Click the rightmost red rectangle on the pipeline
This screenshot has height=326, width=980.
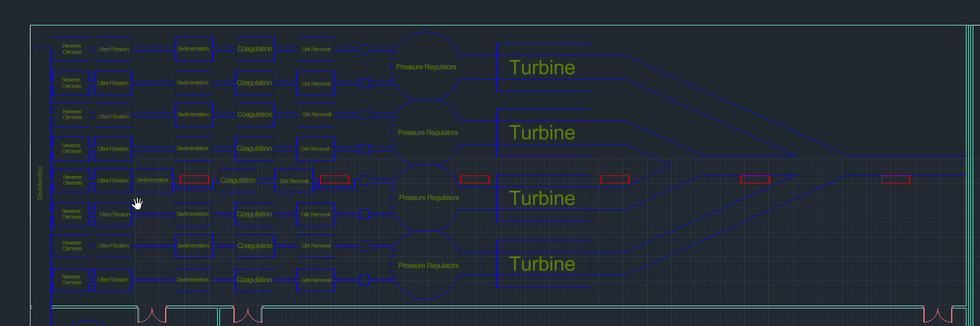point(896,179)
